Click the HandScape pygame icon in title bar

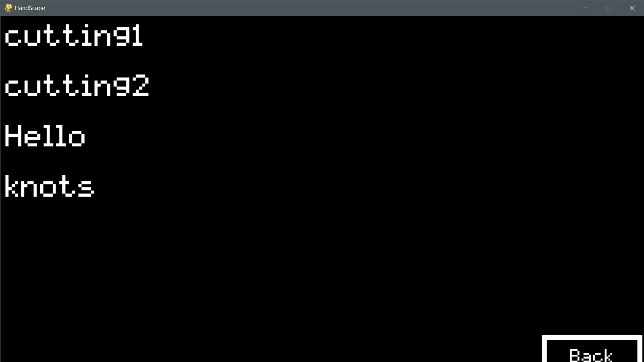click(x=8, y=8)
